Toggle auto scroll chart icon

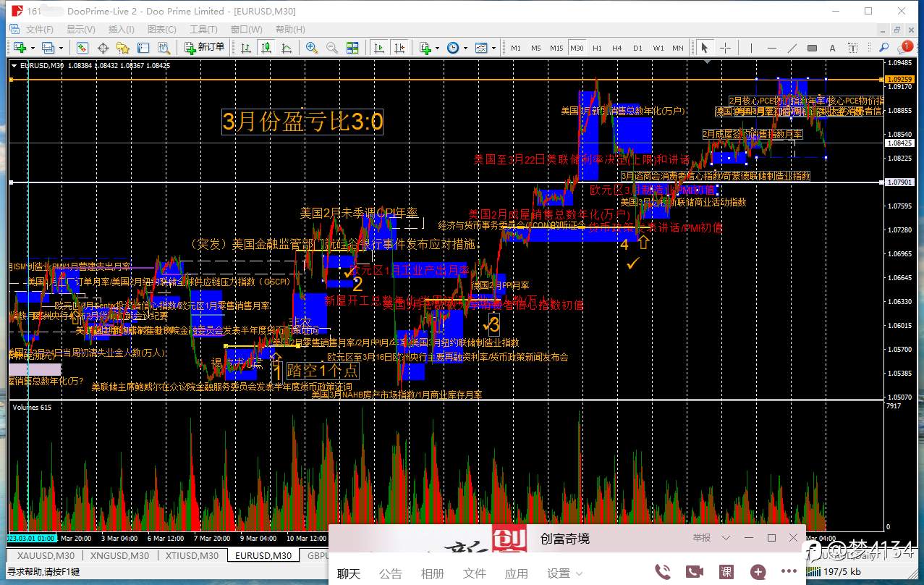click(378, 48)
